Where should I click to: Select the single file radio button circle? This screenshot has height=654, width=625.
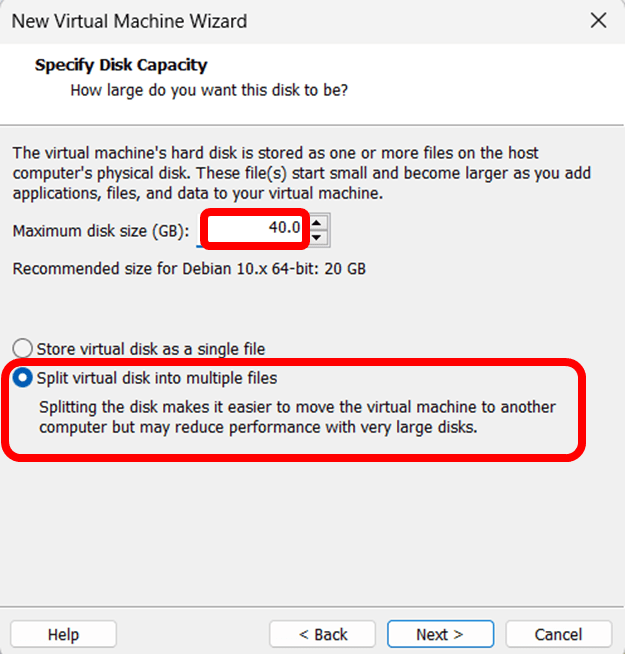tap(23, 349)
